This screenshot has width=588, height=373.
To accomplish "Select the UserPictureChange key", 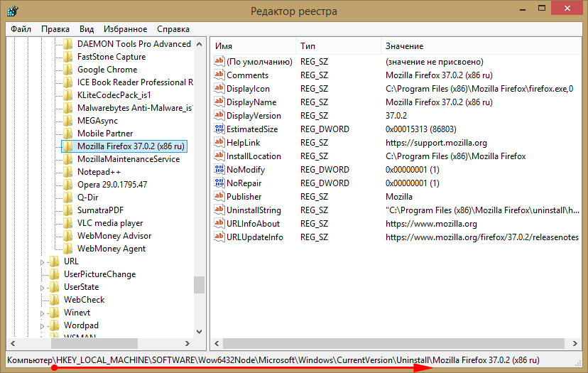I will pyautogui.click(x=99, y=274).
